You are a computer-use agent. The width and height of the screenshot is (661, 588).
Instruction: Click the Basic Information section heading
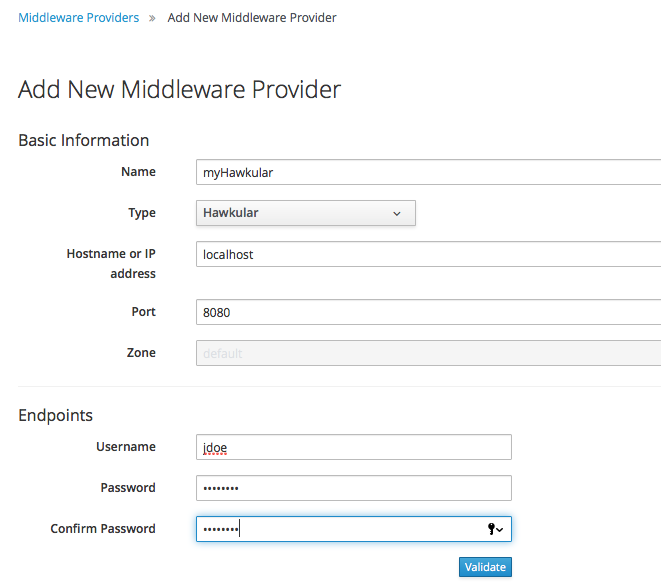pyautogui.click(x=83, y=140)
